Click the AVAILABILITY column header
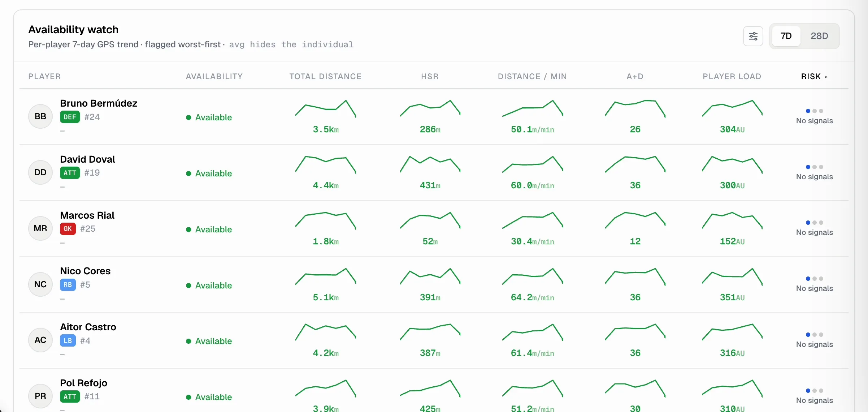This screenshot has width=868, height=412. point(214,77)
